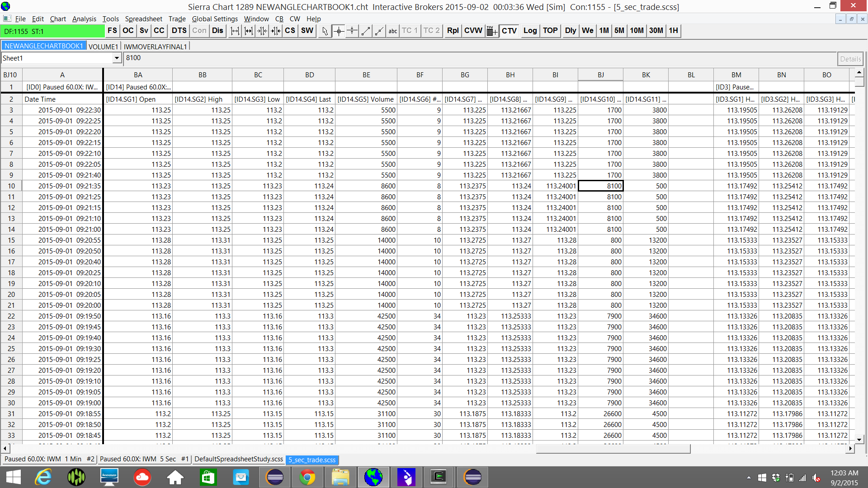Toggle the Dis toolbar button
Viewport: 868px width, 488px height.
coord(217,31)
